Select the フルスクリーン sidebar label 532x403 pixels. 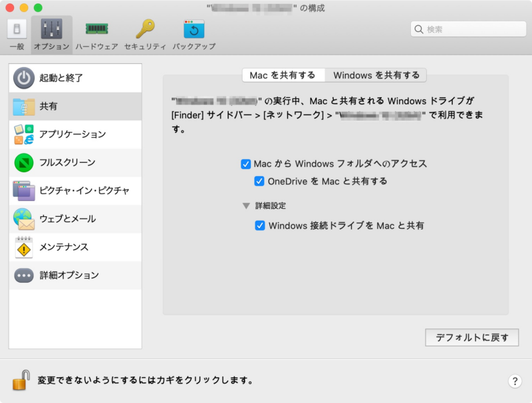pos(67,162)
